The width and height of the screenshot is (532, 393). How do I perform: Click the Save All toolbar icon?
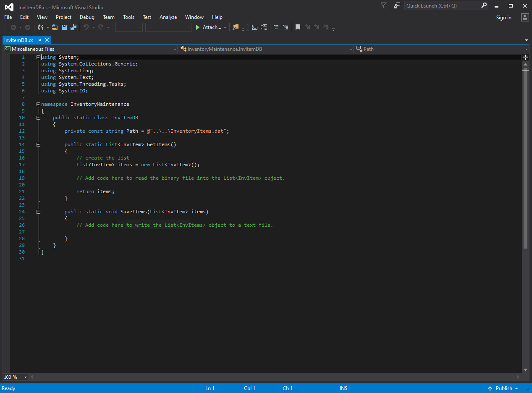point(73,27)
